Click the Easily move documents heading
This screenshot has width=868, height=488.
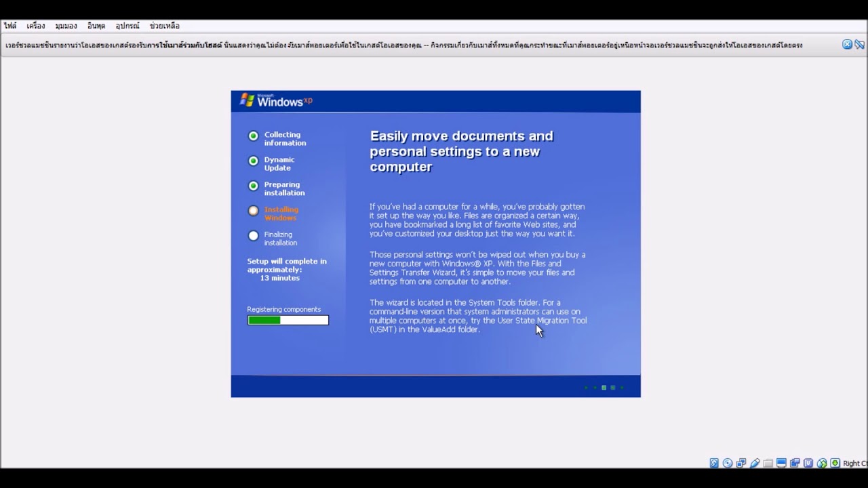click(x=461, y=151)
